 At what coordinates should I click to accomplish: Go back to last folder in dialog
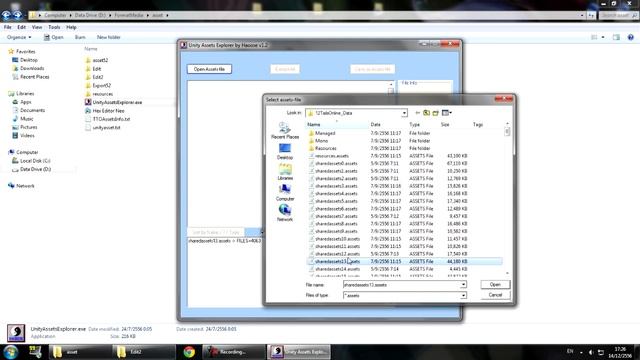(417, 113)
